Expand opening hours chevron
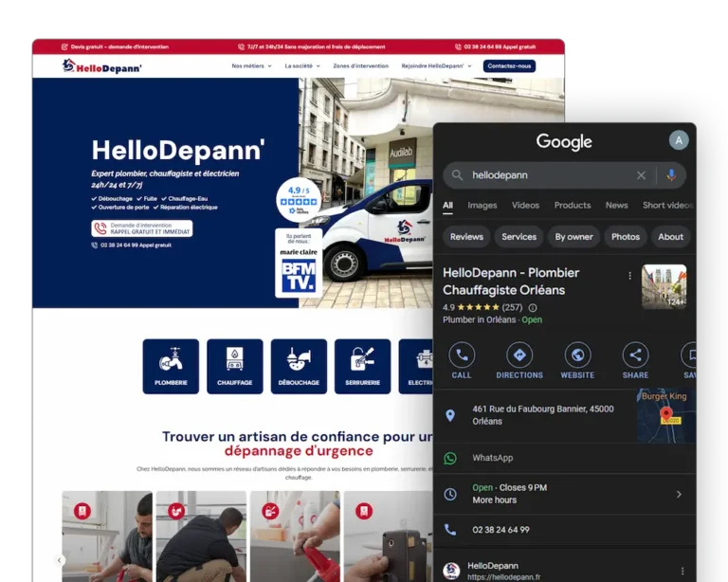This screenshot has width=728, height=582. pyautogui.click(x=679, y=494)
